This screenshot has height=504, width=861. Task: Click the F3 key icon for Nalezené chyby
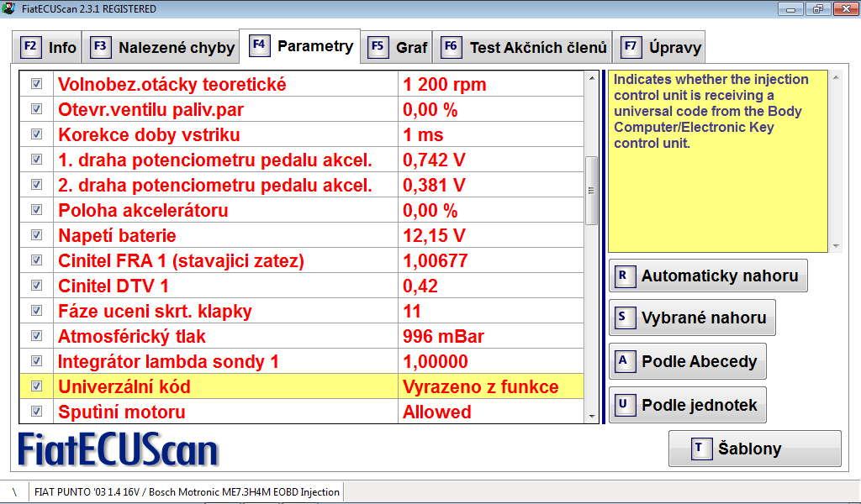pos(101,47)
